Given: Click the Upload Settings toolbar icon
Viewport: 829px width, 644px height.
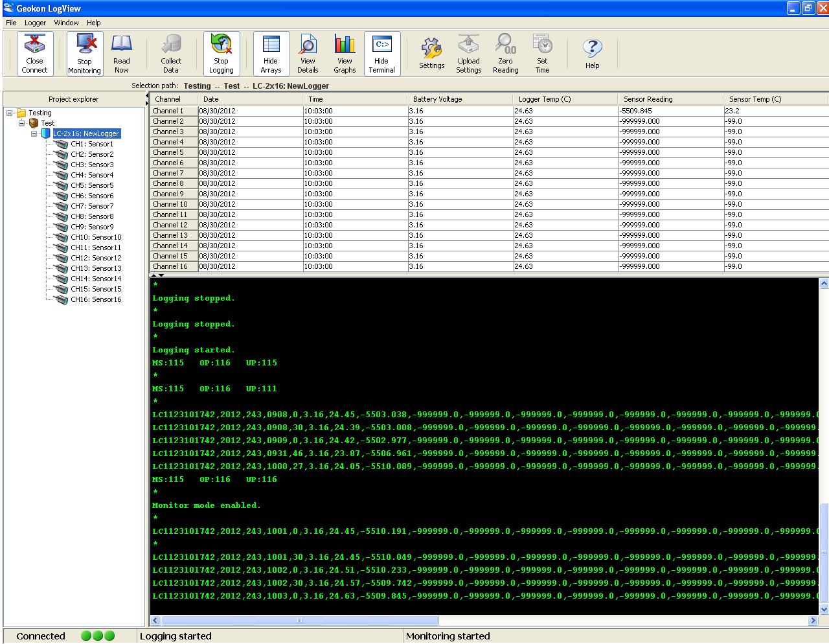Looking at the screenshot, I should coord(469,53).
